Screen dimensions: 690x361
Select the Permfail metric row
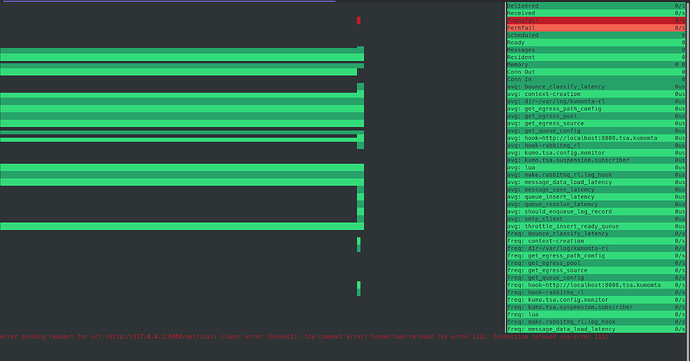click(x=596, y=28)
